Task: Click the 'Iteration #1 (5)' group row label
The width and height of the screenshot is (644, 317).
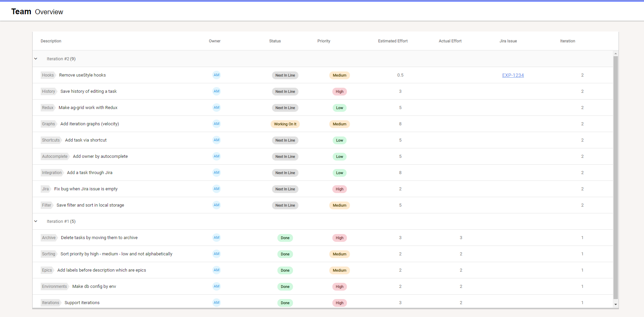Action: point(61,221)
